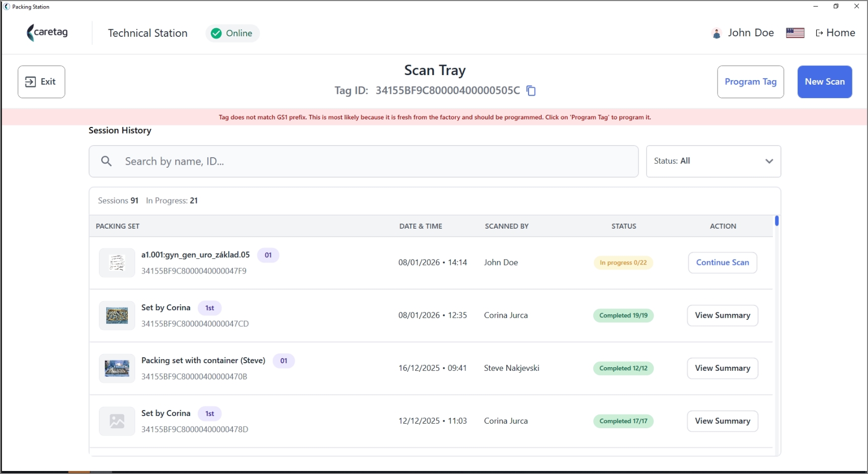Click the search magnifier icon
This screenshot has width=868, height=474.
[x=106, y=161]
